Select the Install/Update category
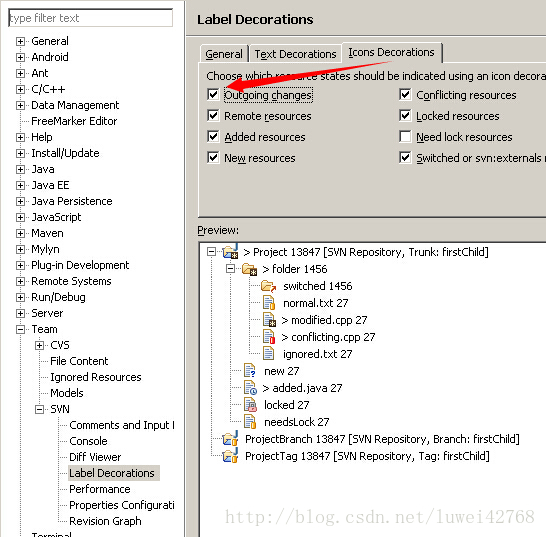 pos(65,153)
